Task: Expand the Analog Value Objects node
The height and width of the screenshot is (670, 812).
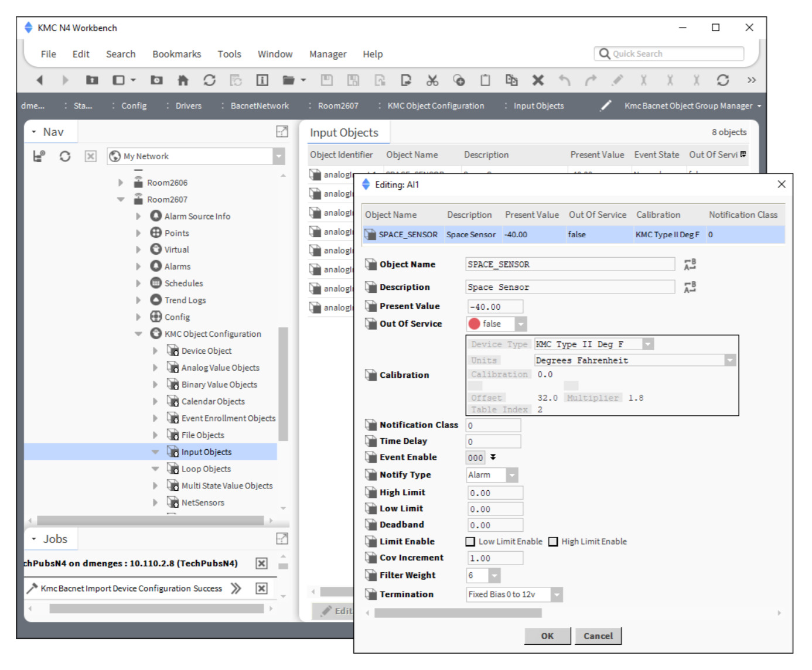Action: [x=155, y=368]
